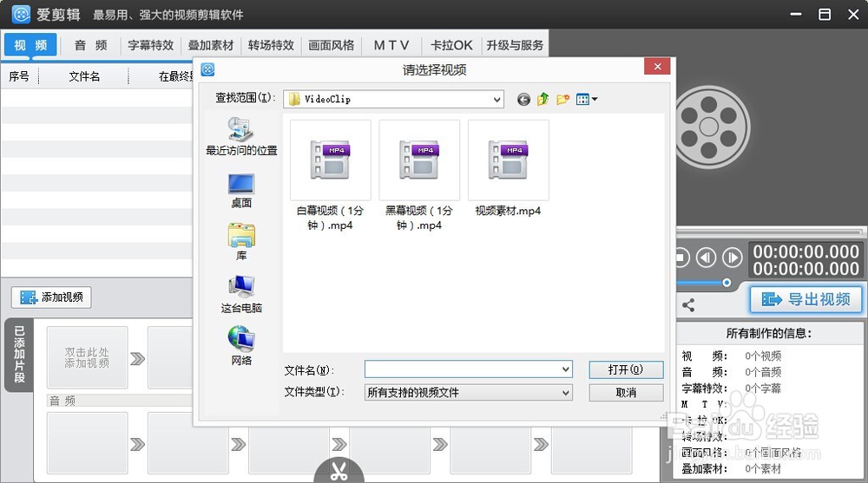Click the share icon below preview

coord(688,305)
